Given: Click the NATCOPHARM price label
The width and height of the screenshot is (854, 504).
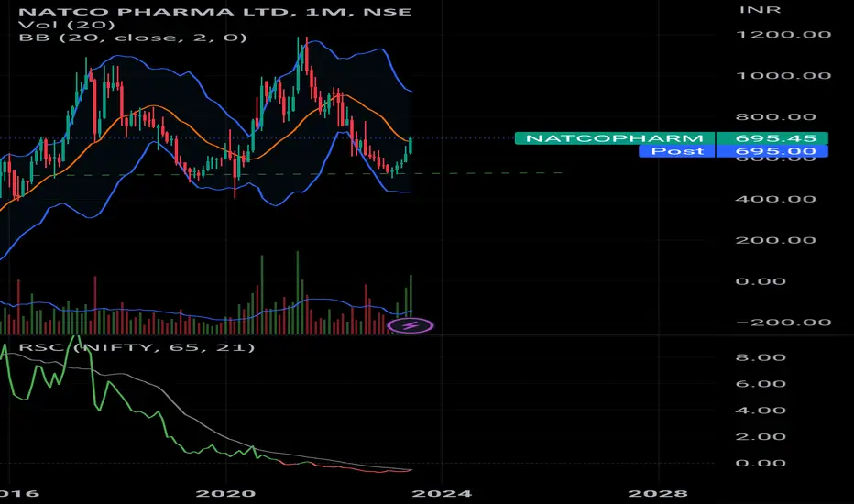Looking at the screenshot, I should (x=614, y=138).
